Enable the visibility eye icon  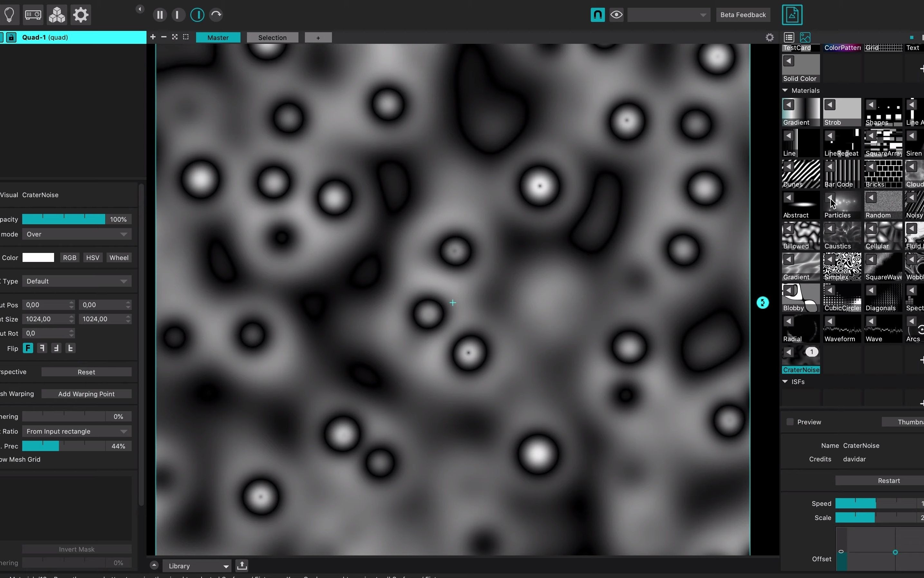click(x=617, y=14)
